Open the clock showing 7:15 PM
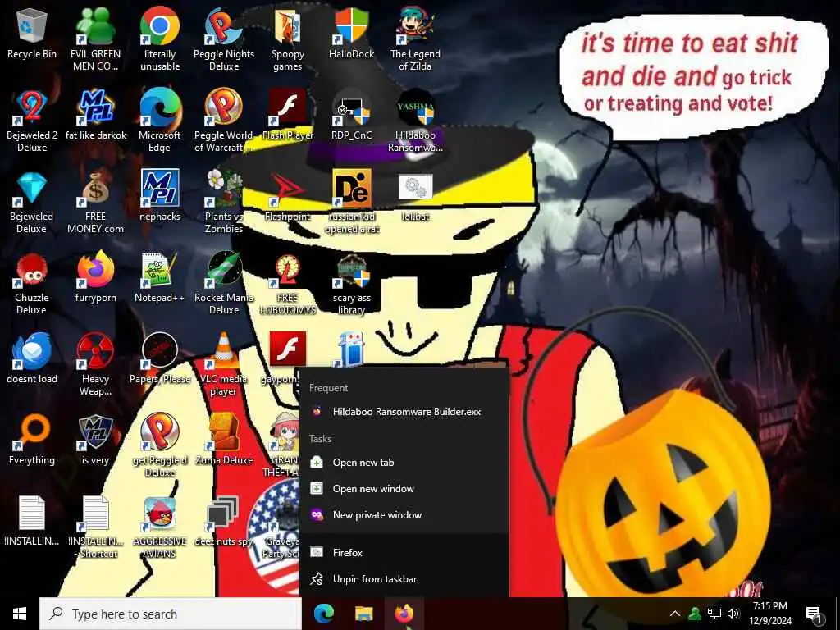The height and width of the screenshot is (630, 840). pos(770,614)
